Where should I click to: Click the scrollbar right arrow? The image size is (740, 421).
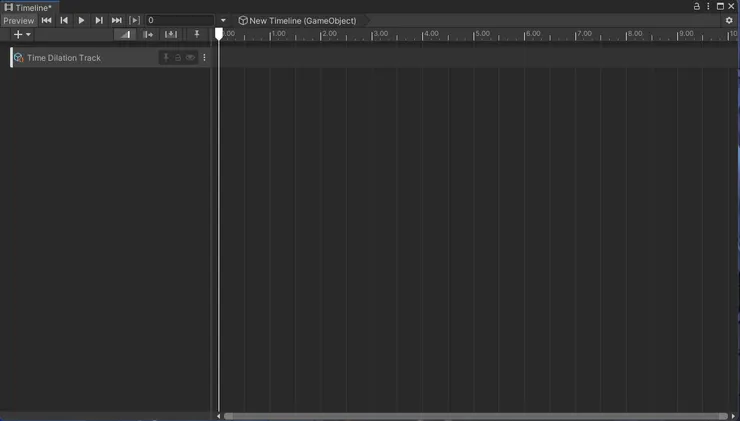pyautogui.click(x=733, y=416)
